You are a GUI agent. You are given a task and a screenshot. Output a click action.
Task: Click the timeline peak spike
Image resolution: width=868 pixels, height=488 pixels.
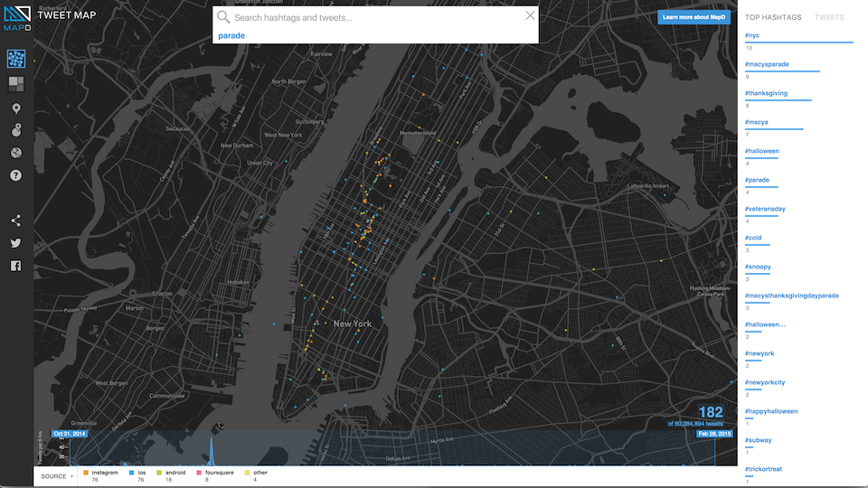coord(212,451)
